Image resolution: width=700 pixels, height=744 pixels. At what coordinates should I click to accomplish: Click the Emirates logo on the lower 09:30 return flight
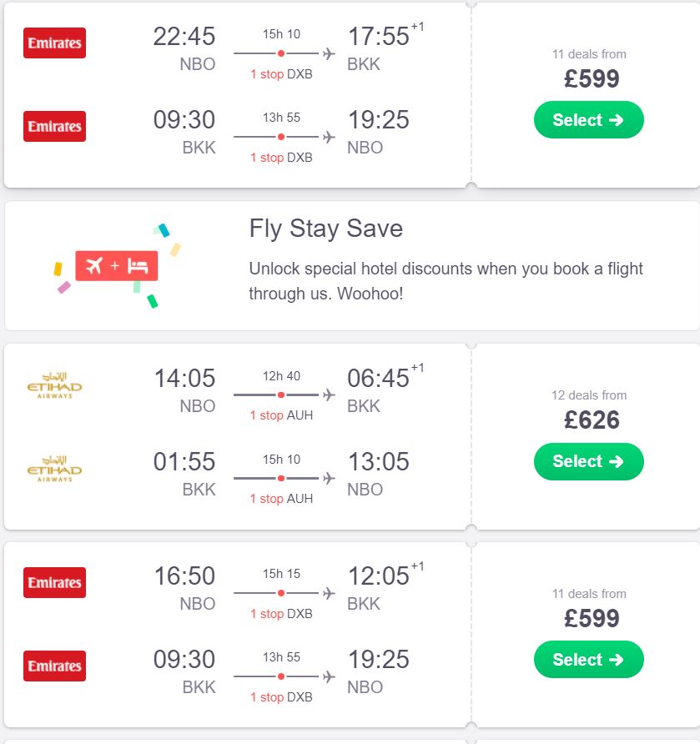click(54, 666)
